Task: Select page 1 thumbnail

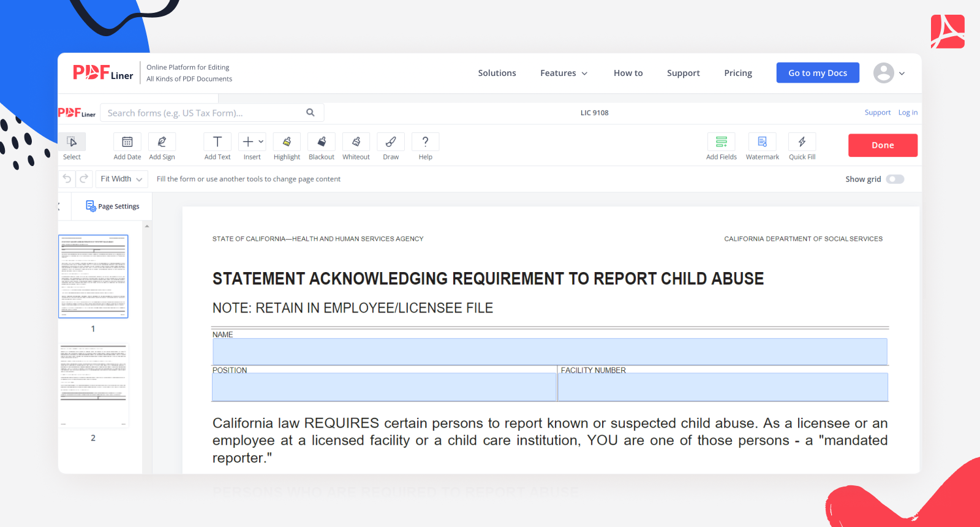Action: click(x=93, y=276)
